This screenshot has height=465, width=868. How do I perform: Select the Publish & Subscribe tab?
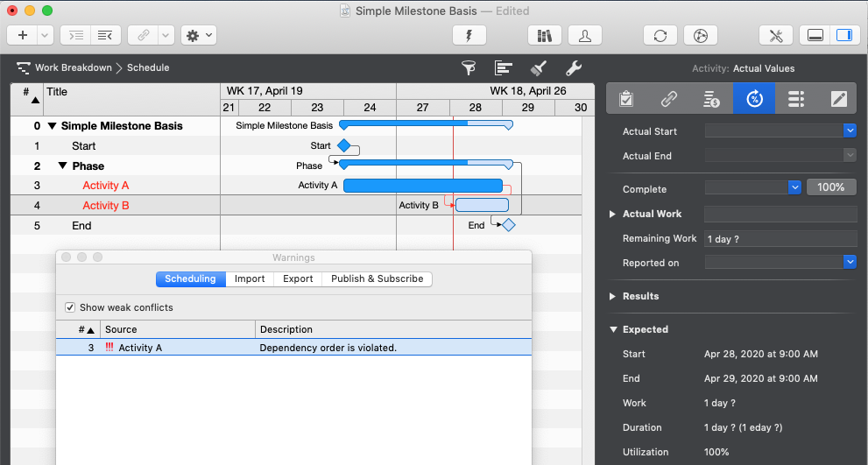coord(377,278)
